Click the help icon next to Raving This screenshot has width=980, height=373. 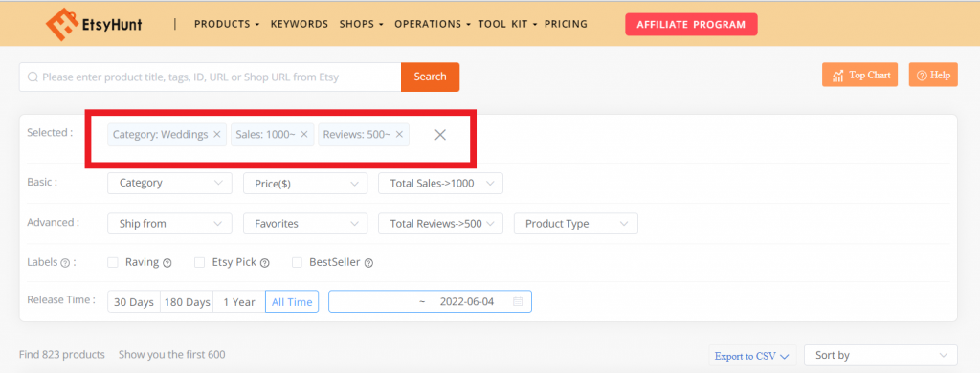(167, 263)
